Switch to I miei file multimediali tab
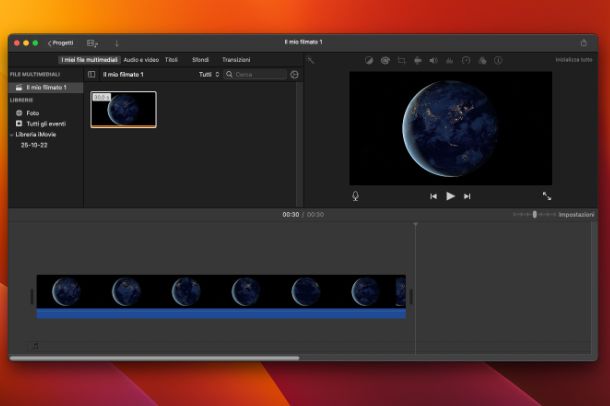This screenshot has width=610, height=406. point(89,60)
